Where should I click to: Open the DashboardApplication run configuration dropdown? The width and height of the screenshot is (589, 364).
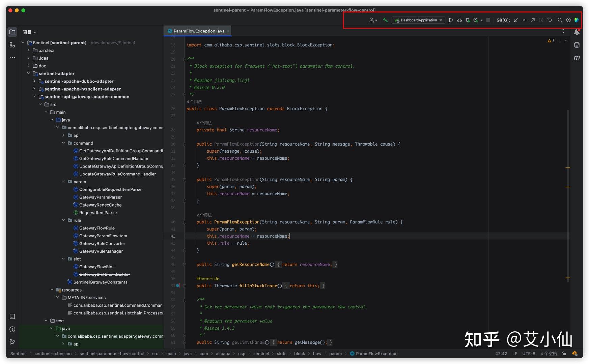click(x=418, y=20)
